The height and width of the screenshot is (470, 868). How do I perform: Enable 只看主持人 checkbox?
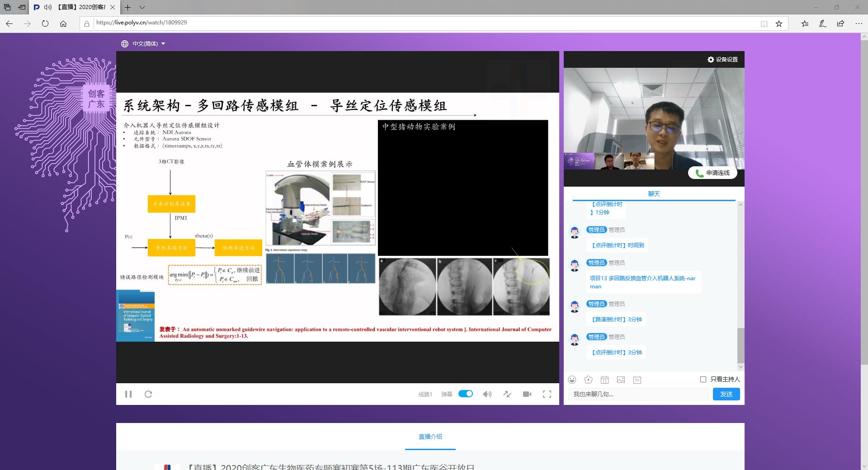tap(703, 379)
